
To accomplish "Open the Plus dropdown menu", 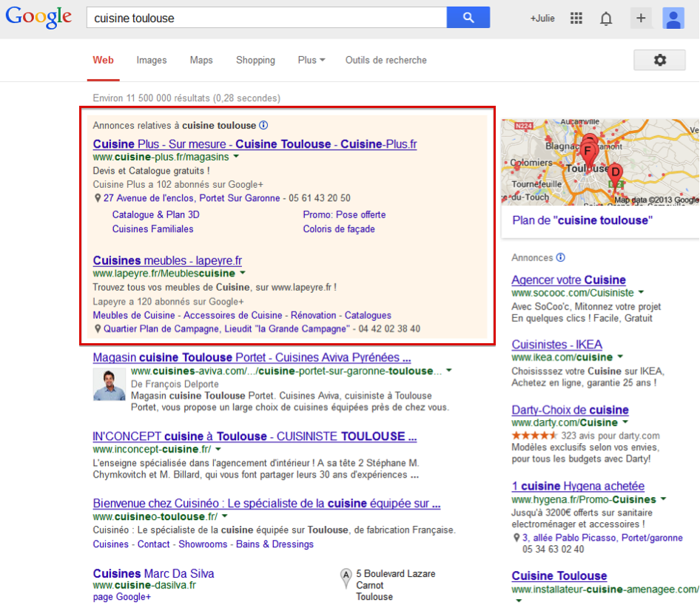I will pos(312,60).
